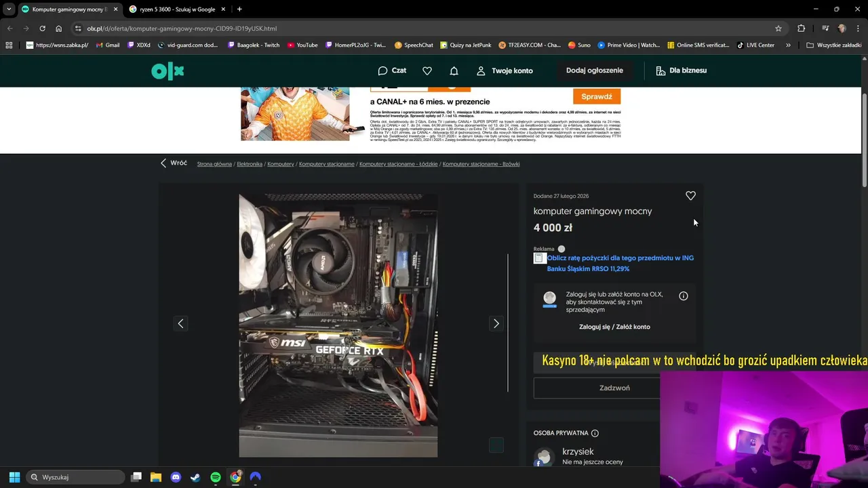This screenshot has width=868, height=488.
Task: Click Reklama info dot
Action: pos(561,249)
